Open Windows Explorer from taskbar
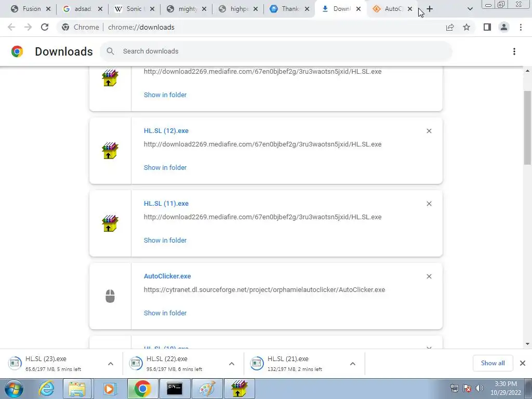 click(77, 389)
